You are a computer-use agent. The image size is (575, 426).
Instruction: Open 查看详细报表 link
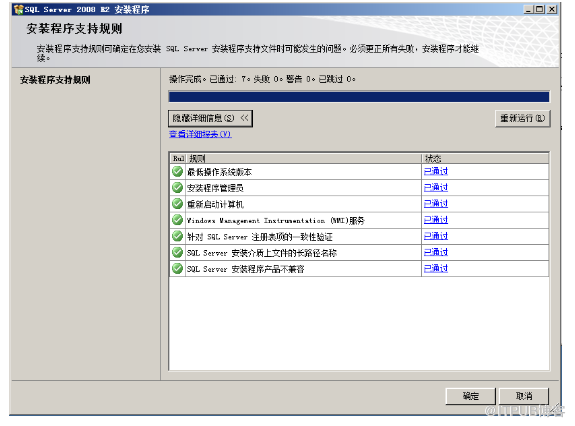pos(200,134)
